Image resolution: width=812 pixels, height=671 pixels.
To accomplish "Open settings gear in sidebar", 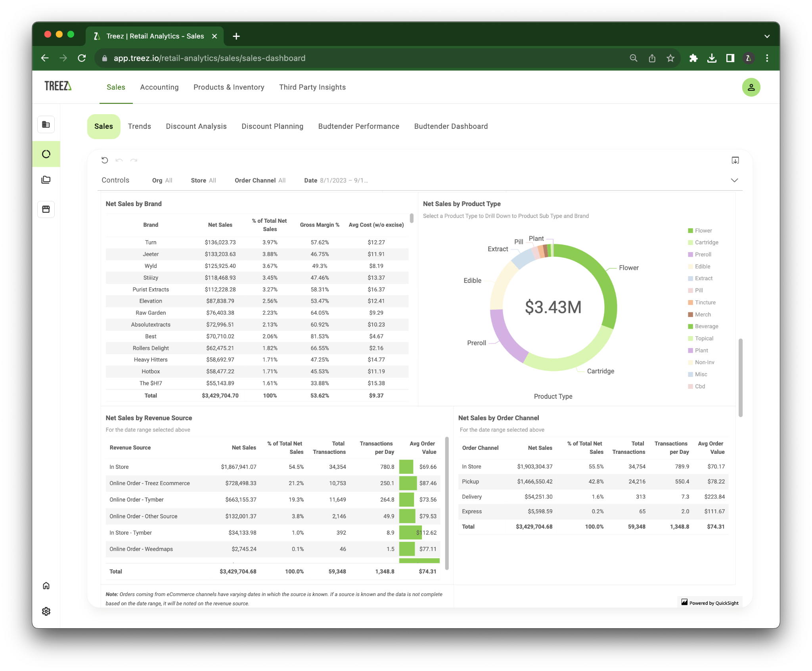I will [x=46, y=611].
